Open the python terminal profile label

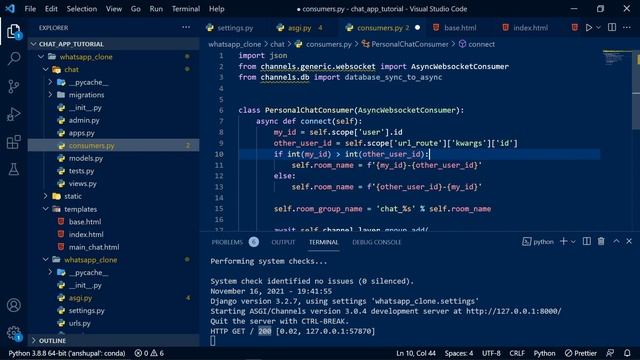[538, 242]
